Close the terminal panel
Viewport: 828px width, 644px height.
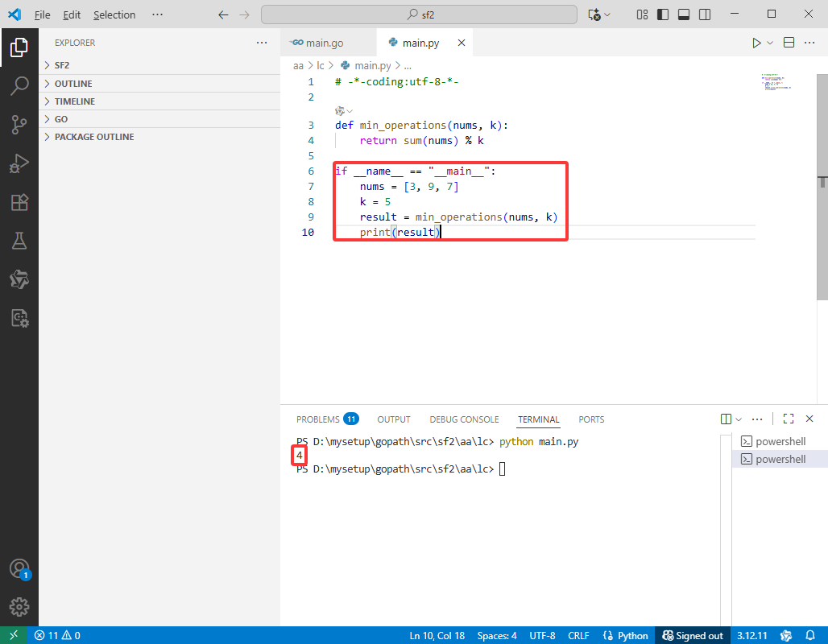(809, 419)
